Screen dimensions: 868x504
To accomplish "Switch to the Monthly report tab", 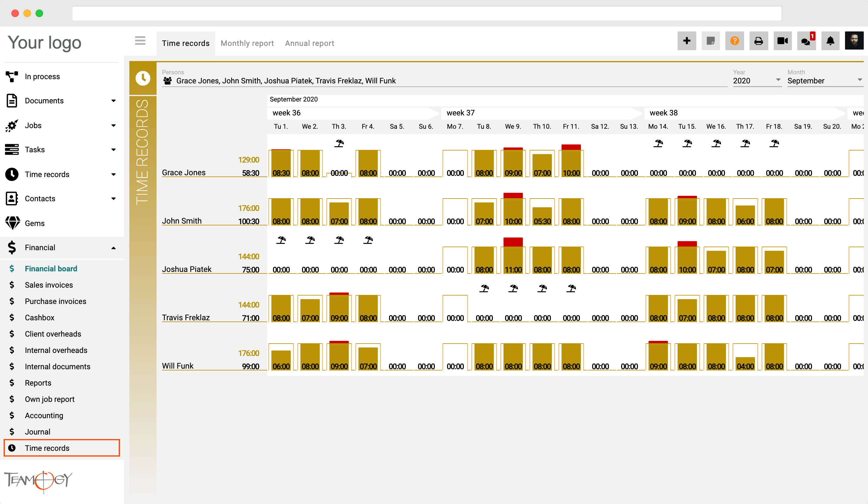I will coord(247,44).
